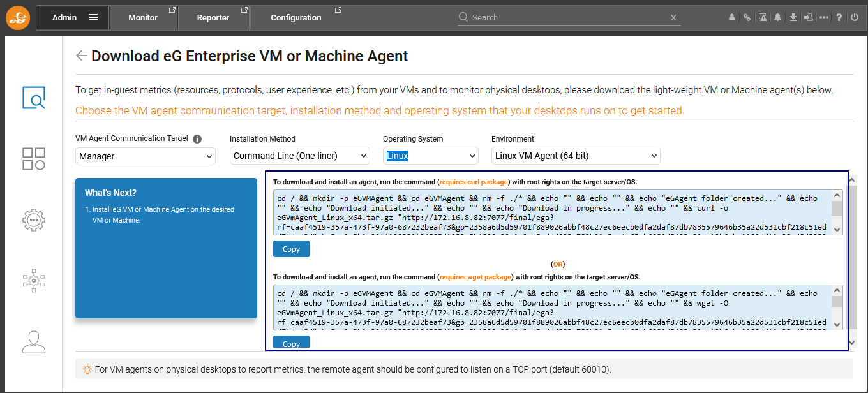
Task: Click the "What's Next?" heading
Action: coord(110,193)
